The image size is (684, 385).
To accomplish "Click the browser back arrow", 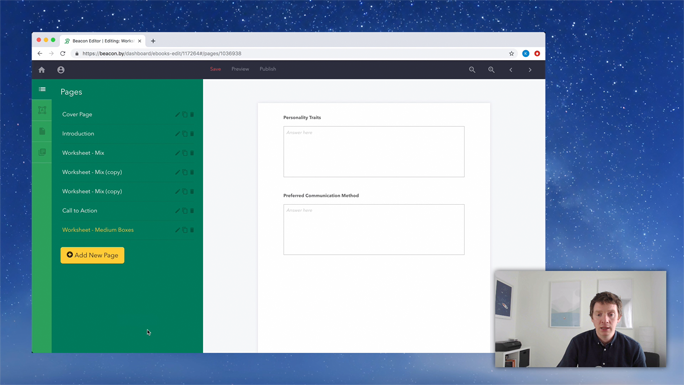I will (x=40, y=53).
